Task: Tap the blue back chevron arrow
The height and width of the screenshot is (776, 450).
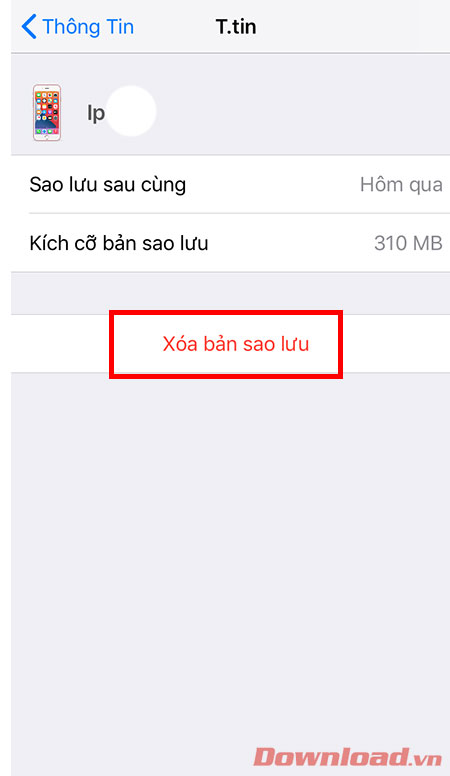Action: (x=29, y=26)
